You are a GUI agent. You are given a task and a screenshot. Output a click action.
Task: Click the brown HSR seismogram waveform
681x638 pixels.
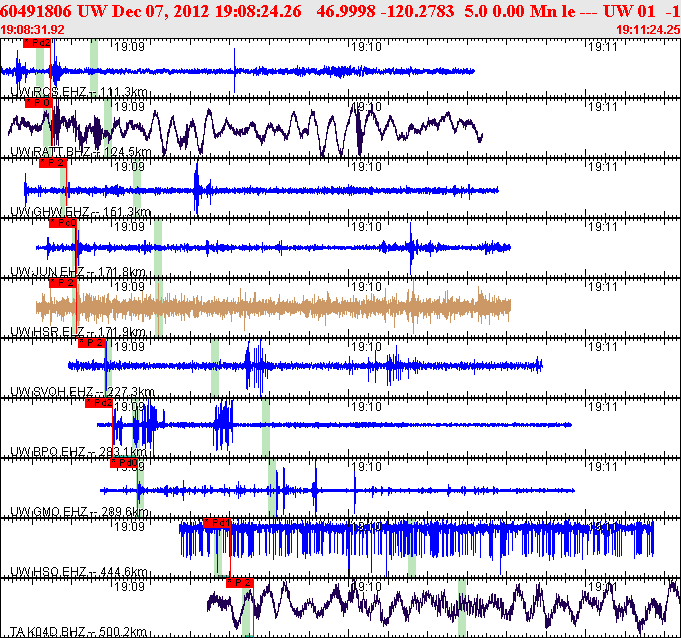pyautogui.click(x=273, y=307)
